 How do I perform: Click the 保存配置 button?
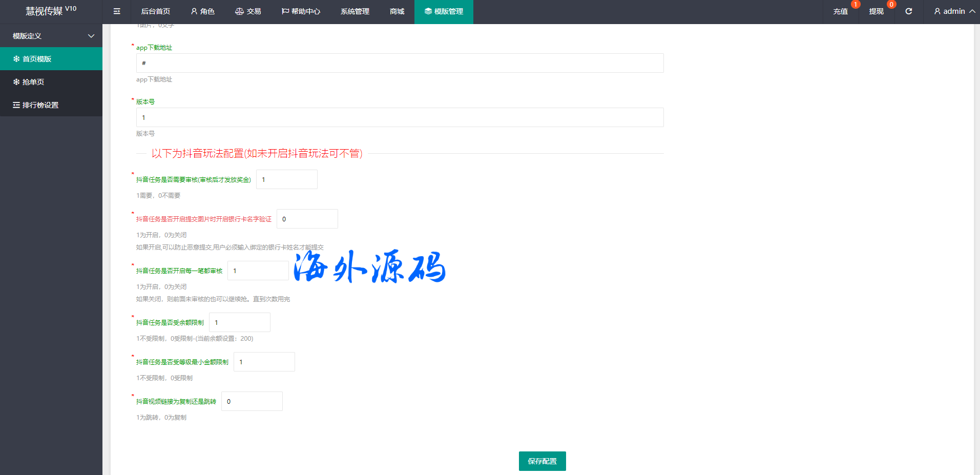[x=542, y=461]
